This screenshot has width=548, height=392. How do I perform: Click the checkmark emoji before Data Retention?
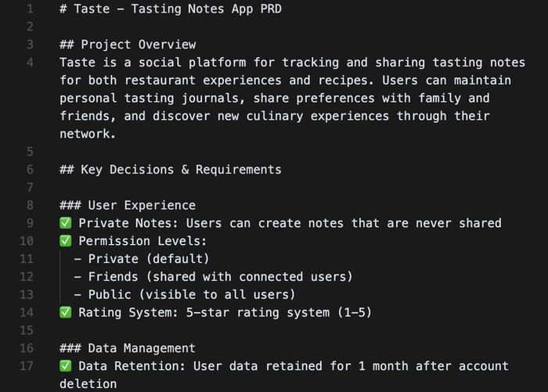pos(66,366)
